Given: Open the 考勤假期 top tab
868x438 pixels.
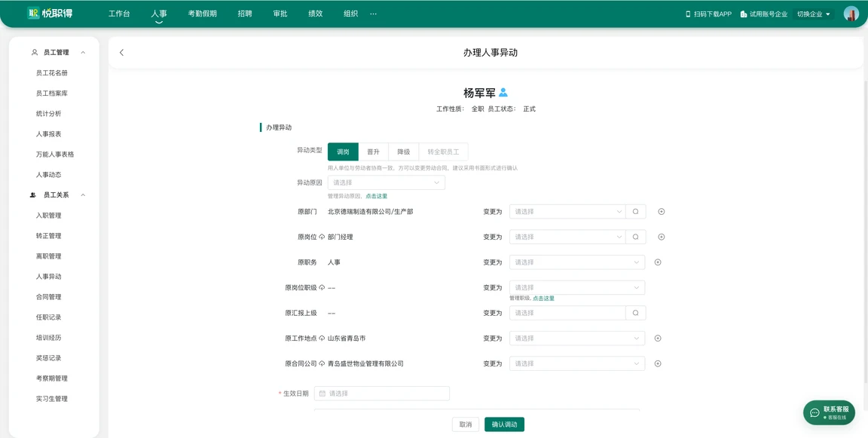Looking at the screenshot, I should click(x=203, y=14).
